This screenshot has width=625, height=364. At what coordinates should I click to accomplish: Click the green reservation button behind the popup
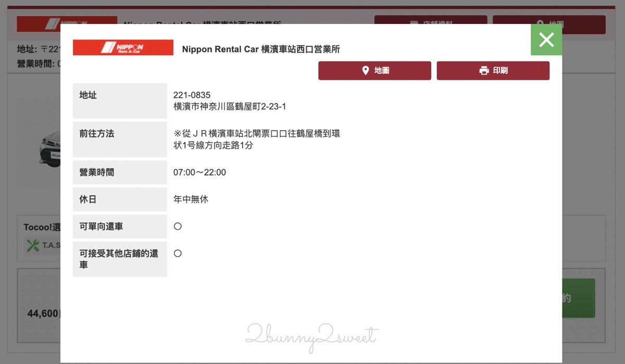point(578,298)
